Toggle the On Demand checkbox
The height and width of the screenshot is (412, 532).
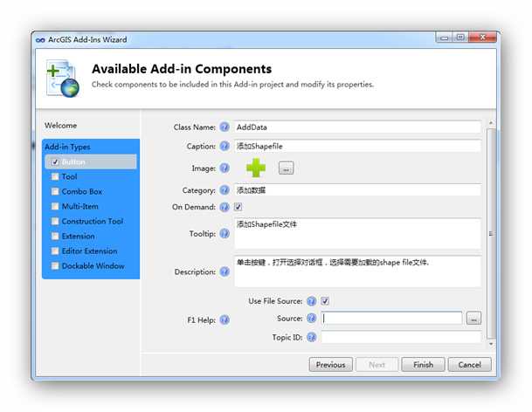tap(238, 207)
